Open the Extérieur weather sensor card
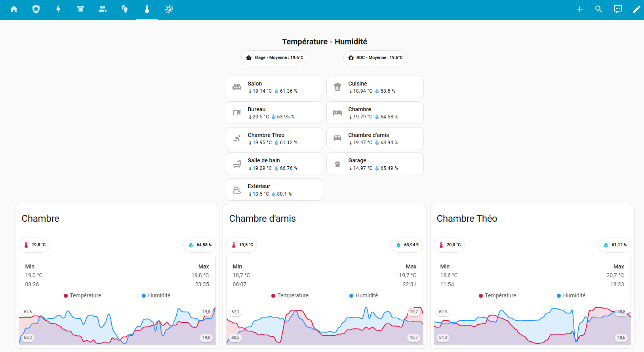Viewport: 644px width, 352px height. [274, 190]
